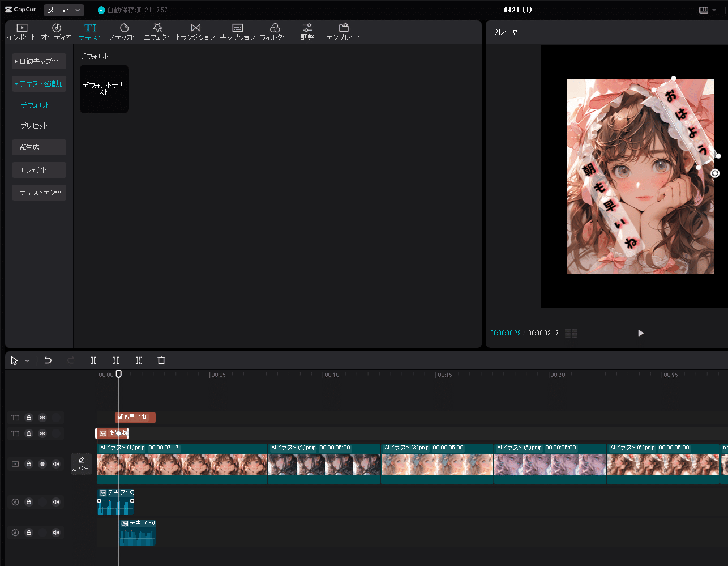Click the main video track type icon
Screen dimensions: 728x566
coord(15,464)
